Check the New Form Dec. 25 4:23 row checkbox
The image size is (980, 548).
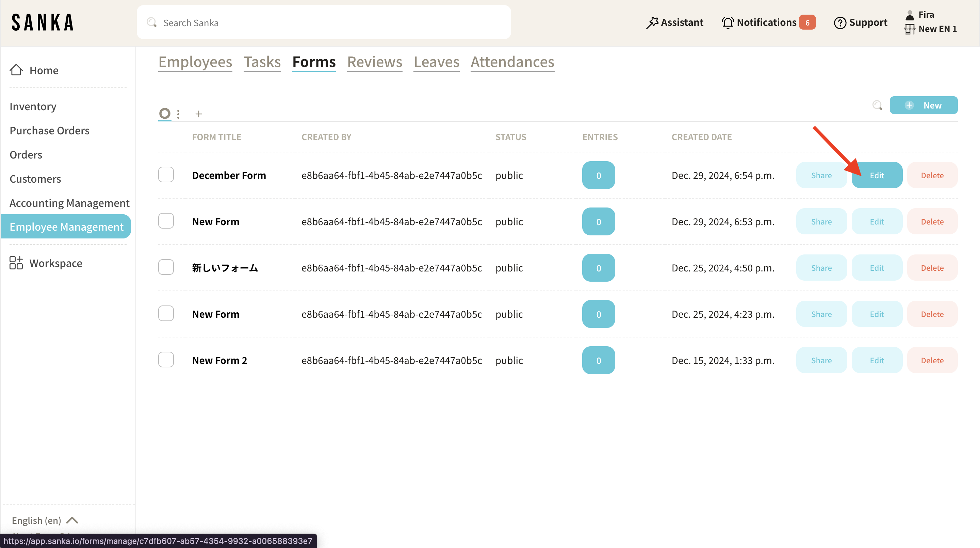[166, 313]
